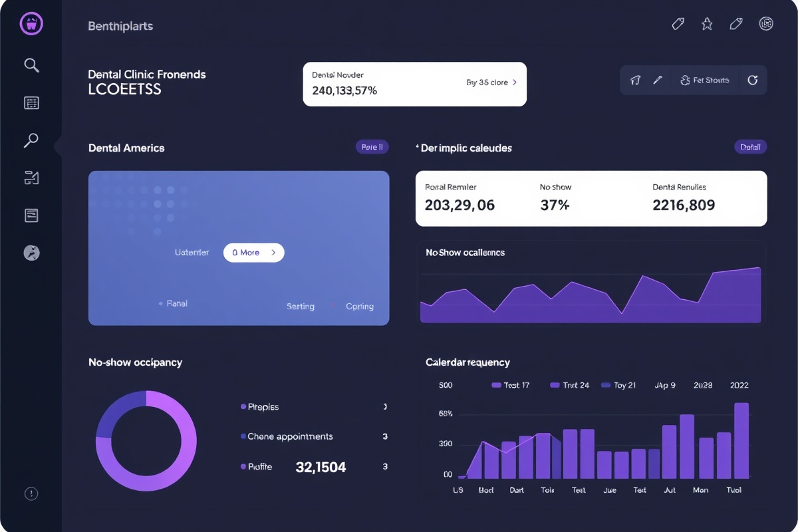Open search from the sidebar magnifier

point(31,65)
